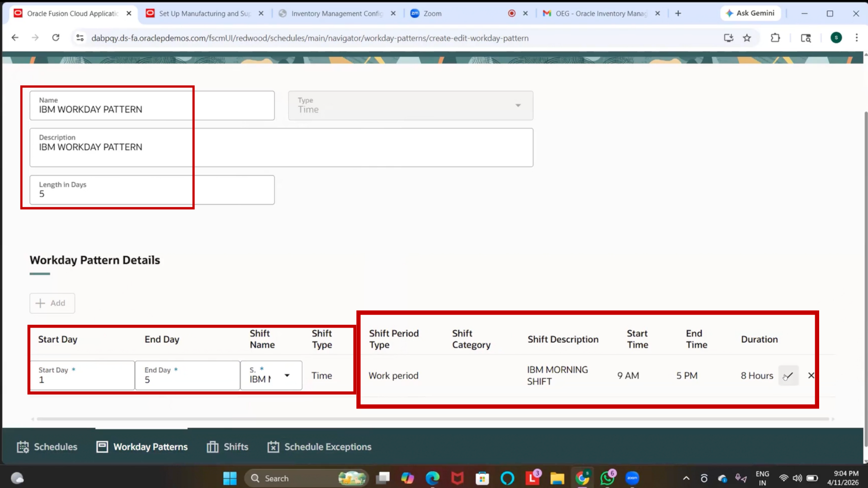
Task: Open McAfee from taskbar
Action: point(458,478)
